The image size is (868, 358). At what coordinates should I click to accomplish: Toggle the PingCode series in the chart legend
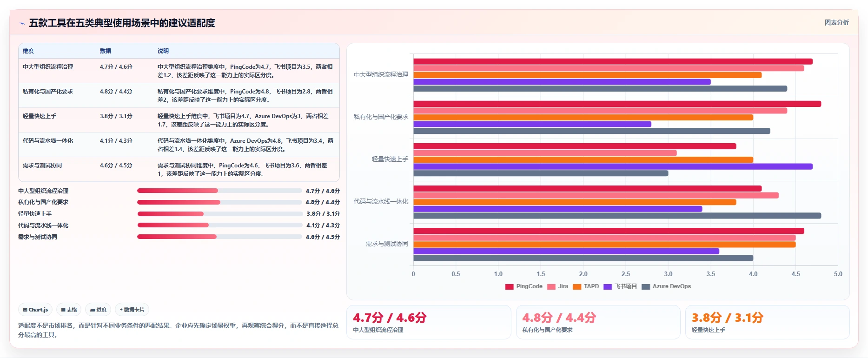523,286
